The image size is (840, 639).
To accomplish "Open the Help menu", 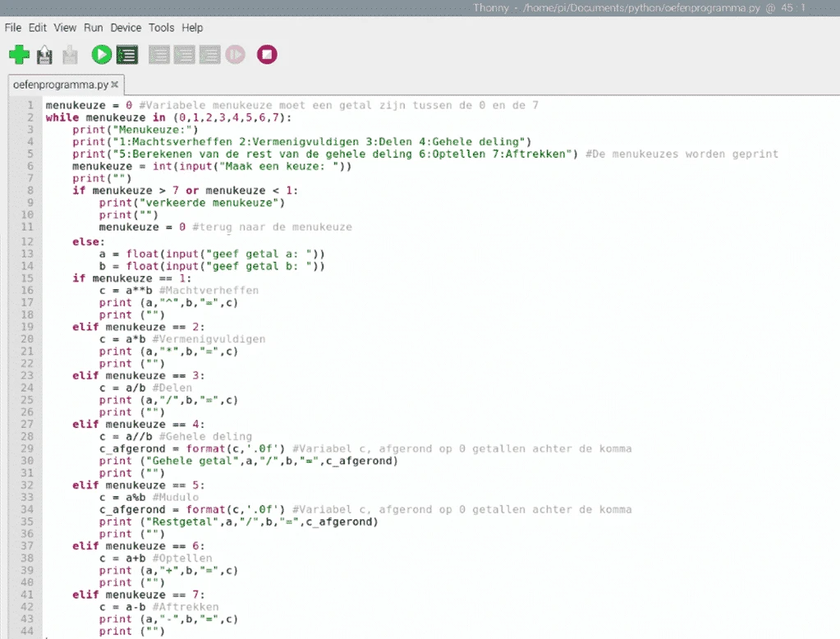I will [x=191, y=27].
